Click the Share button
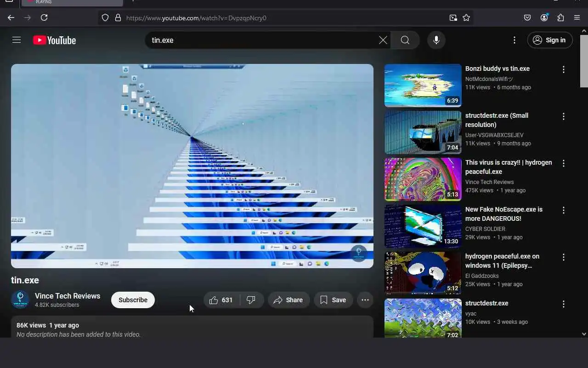The width and height of the screenshot is (588, 368). click(x=288, y=300)
